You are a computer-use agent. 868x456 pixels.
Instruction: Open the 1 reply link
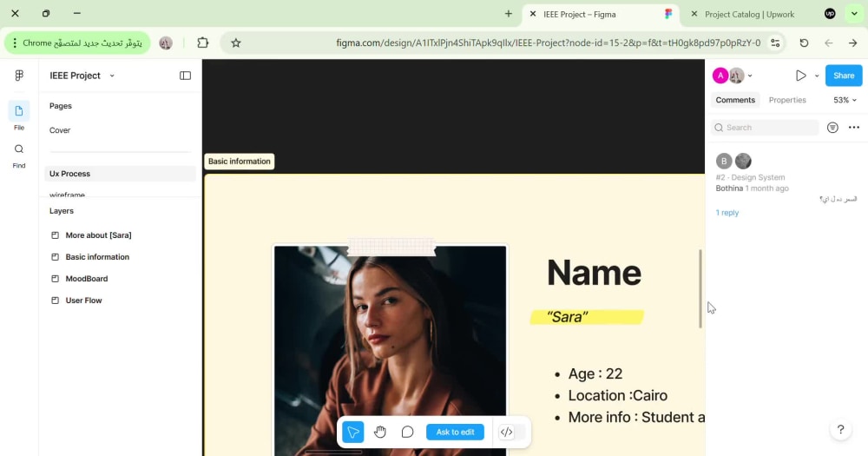click(727, 213)
